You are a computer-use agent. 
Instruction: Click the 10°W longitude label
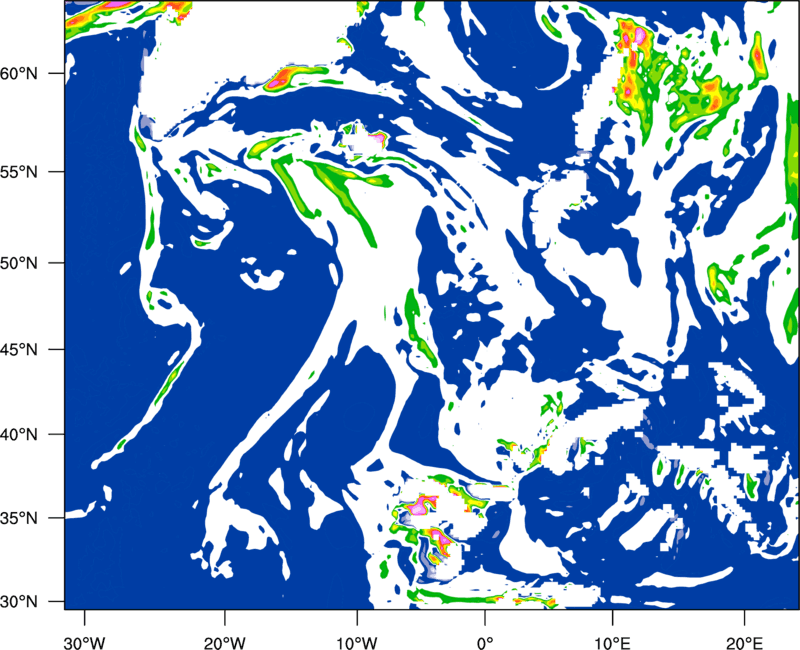click(356, 643)
